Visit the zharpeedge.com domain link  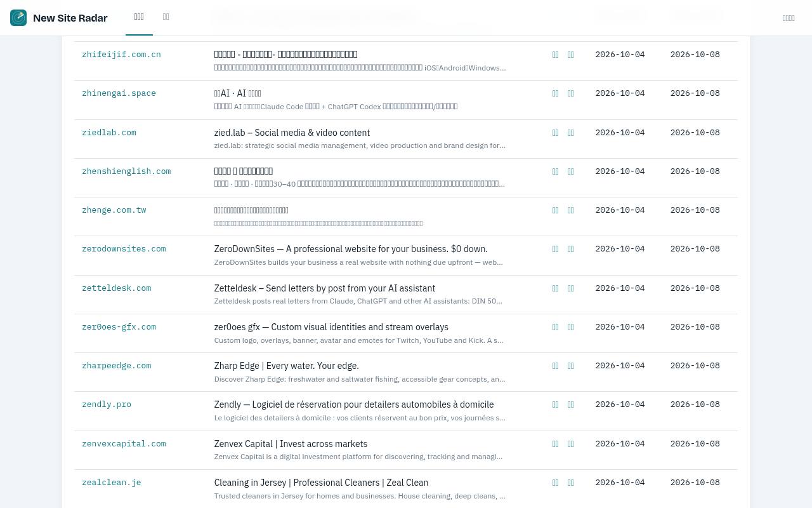point(117,366)
